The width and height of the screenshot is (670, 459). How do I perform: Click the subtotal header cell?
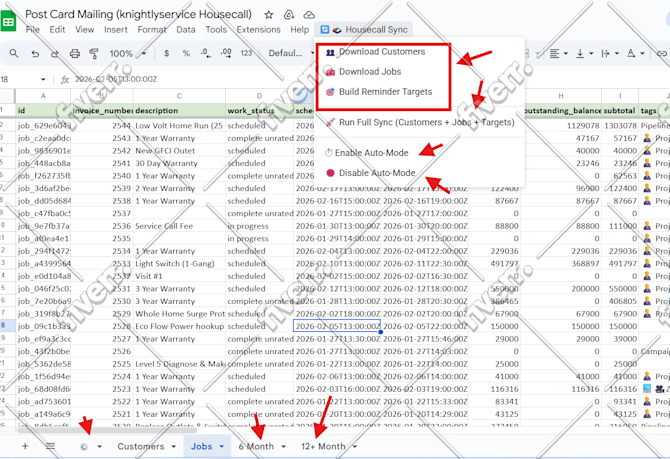pos(620,110)
